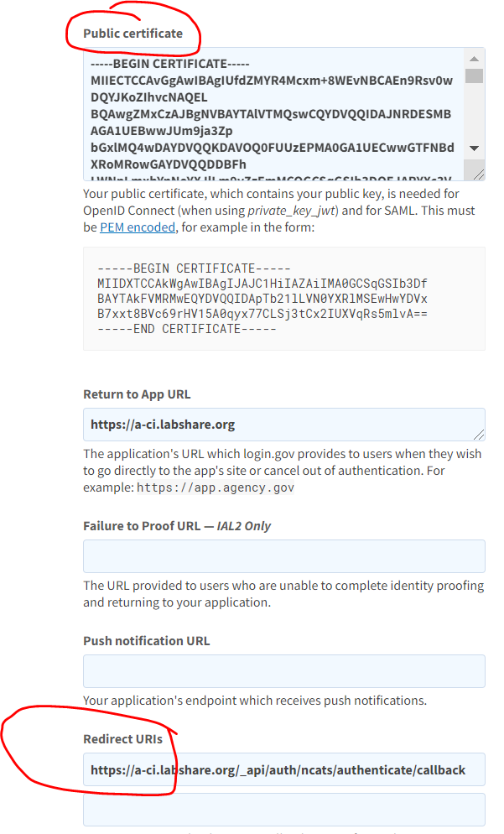
Task: Select the Failure to Proof URL input
Action: coord(283,556)
